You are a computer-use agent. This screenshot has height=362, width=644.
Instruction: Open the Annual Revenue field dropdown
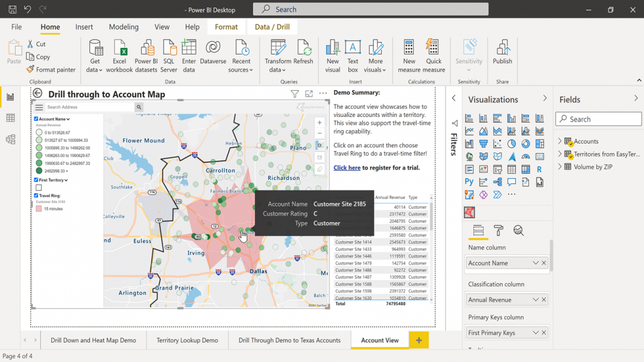536,299
